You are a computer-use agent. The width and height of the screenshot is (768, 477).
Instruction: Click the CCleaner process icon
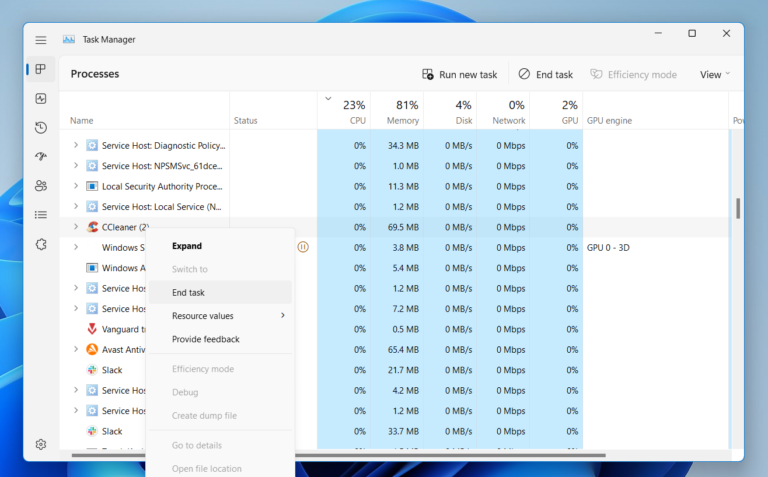92,227
